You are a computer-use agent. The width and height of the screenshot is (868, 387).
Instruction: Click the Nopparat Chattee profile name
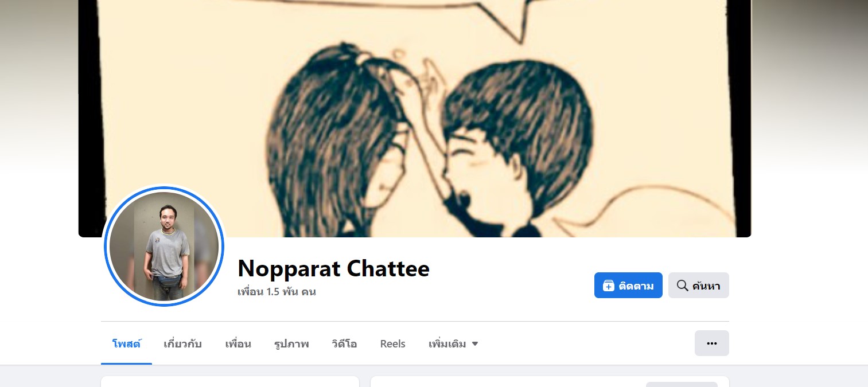[333, 268]
